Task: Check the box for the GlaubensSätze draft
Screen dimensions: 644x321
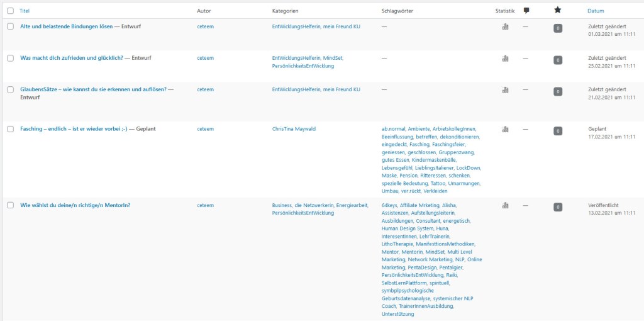Action: tap(10, 89)
